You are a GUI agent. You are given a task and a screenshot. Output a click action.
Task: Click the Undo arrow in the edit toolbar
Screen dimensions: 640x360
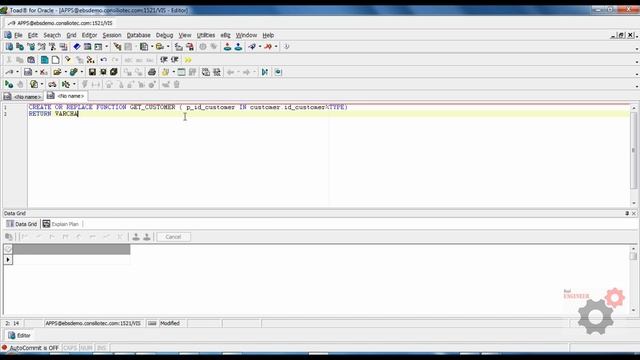click(x=104, y=60)
